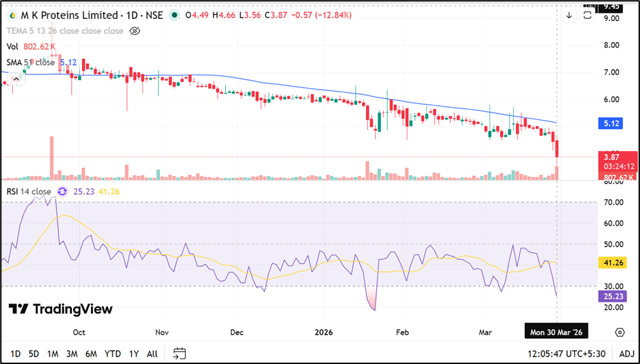Open the timezone menu showing UTC+5:30
The height and width of the screenshot is (364, 640).
(x=572, y=353)
